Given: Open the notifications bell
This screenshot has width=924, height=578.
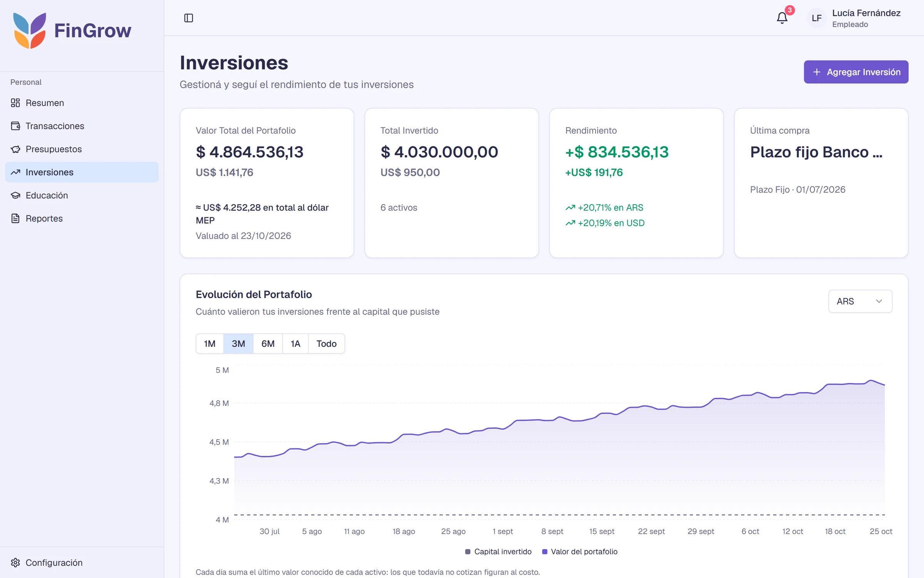Looking at the screenshot, I should coord(782,18).
